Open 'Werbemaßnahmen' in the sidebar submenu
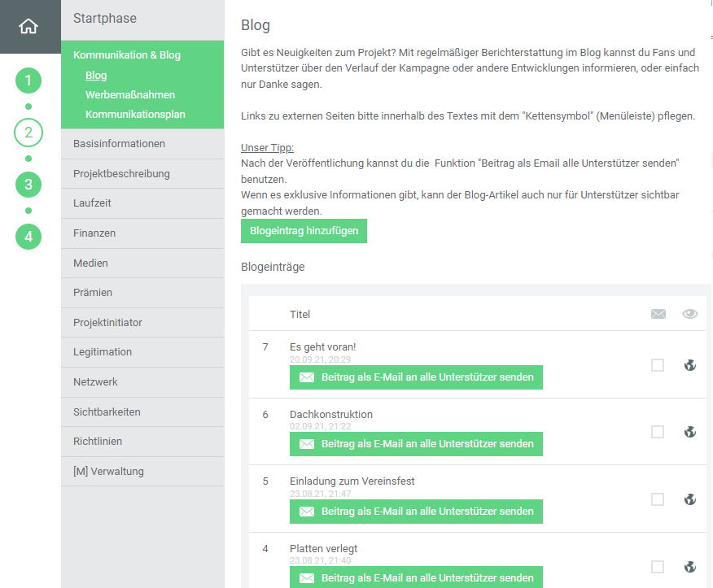The height and width of the screenshot is (588, 713). (130, 95)
